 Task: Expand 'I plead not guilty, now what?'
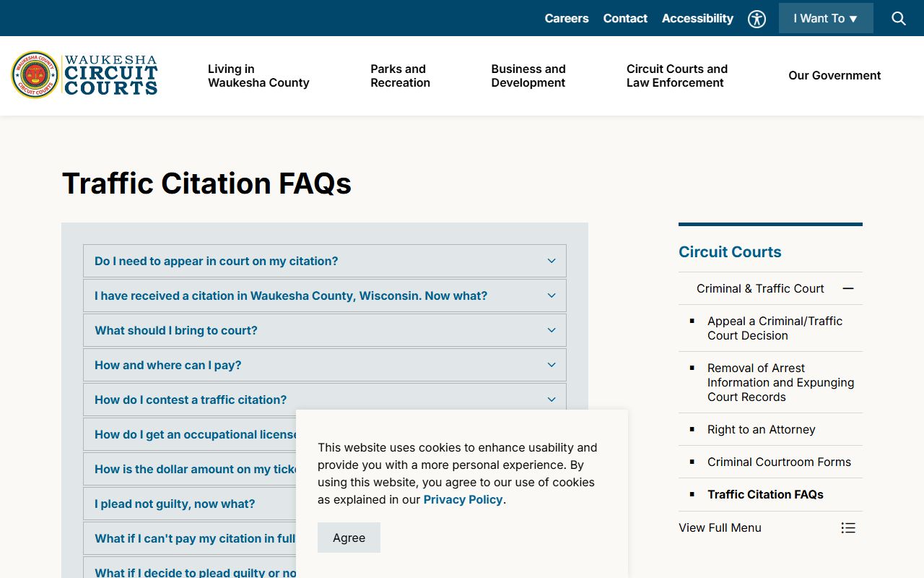click(x=190, y=504)
